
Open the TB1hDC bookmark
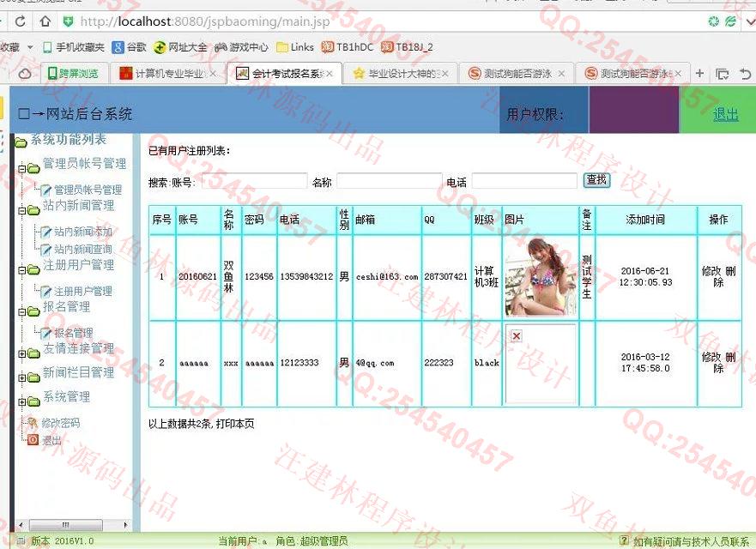pos(348,47)
